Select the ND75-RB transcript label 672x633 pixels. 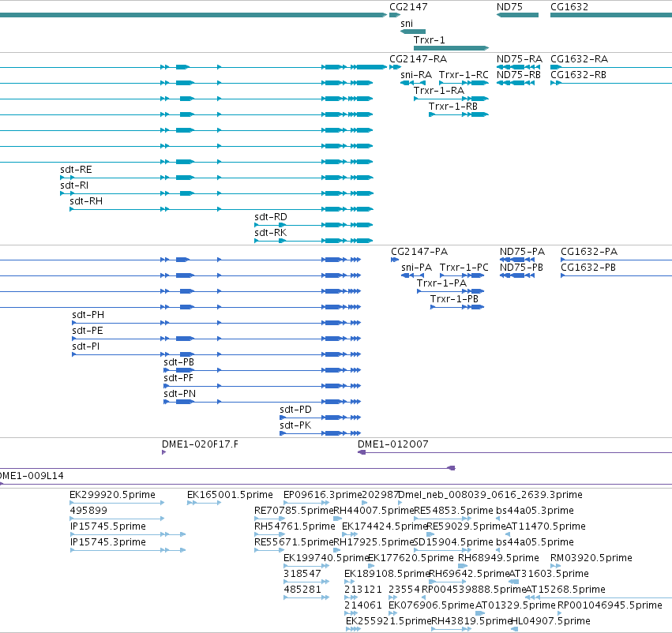(519, 75)
